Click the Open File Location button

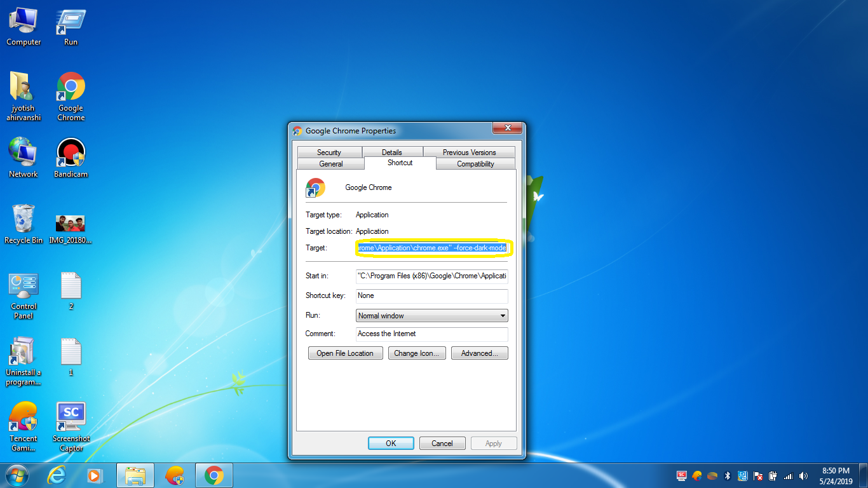click(x=345, y=353)
